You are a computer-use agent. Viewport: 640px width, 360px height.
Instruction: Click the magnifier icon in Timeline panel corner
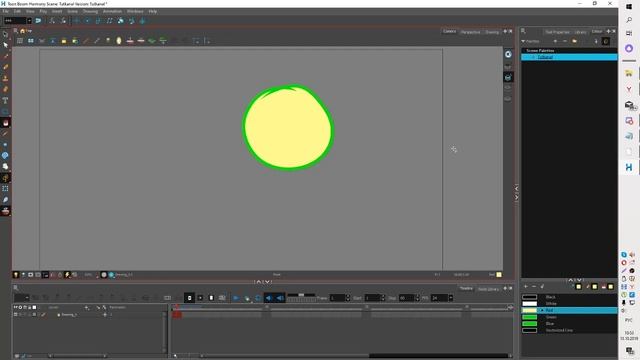tap(16, 288)
